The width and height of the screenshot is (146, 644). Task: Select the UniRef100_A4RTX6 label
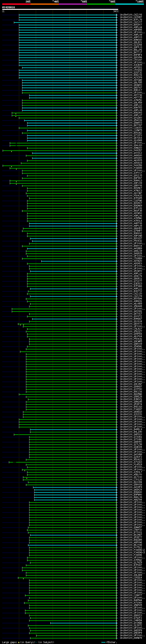pos(131,223)
